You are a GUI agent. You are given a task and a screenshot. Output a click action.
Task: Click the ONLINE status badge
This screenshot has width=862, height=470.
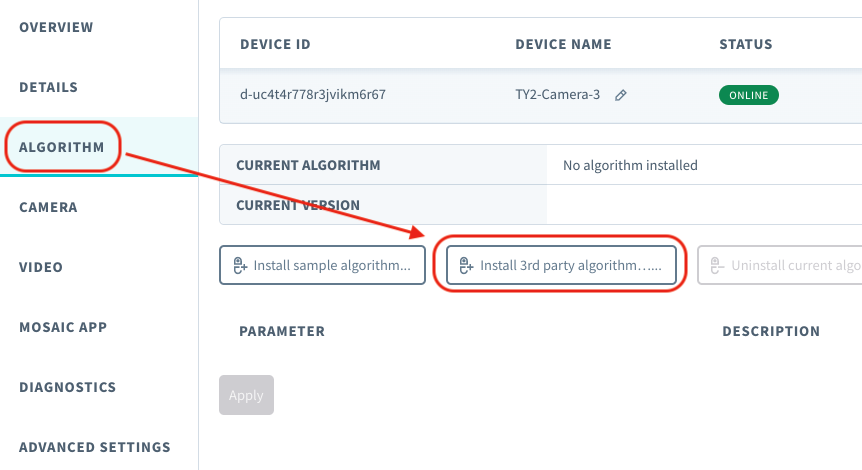[x=748, y=96]
